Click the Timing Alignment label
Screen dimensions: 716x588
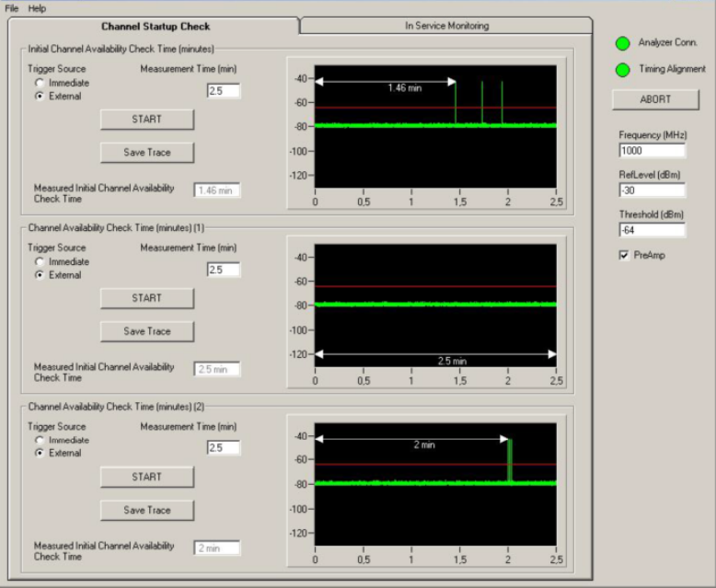[672, 69]
